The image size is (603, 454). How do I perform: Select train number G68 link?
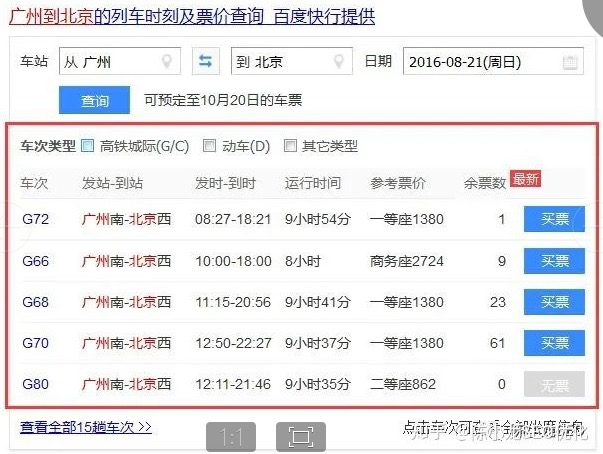(x=34, y=301)
